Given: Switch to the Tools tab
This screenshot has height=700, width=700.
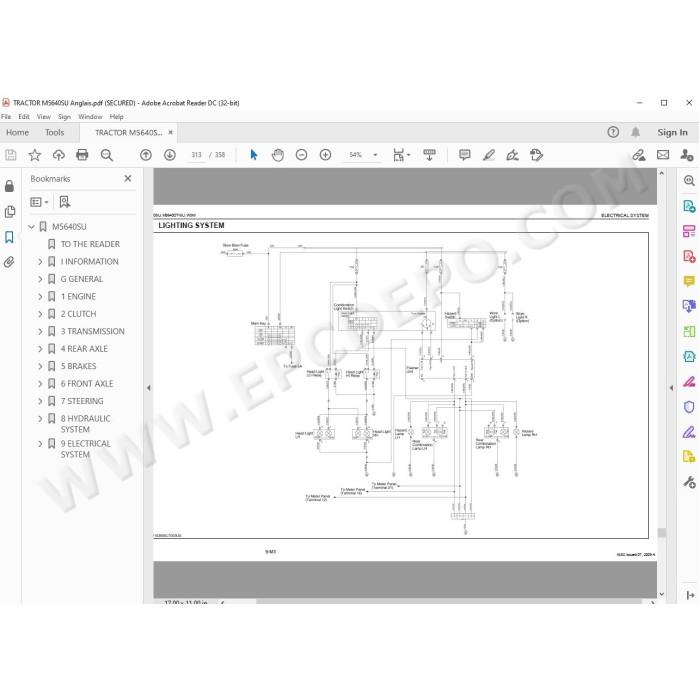Looking at the screenshot, I should click(x=54, y=133).
